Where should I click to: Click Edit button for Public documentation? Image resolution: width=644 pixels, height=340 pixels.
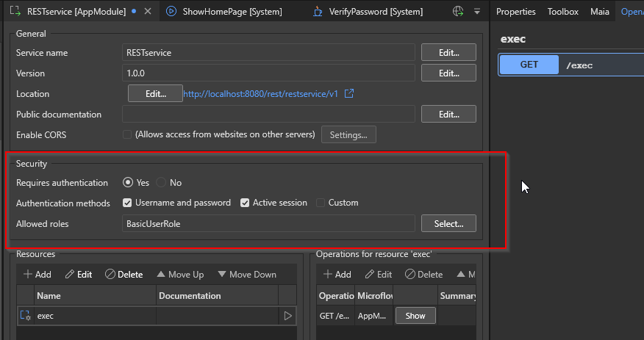tap(448, 114)
